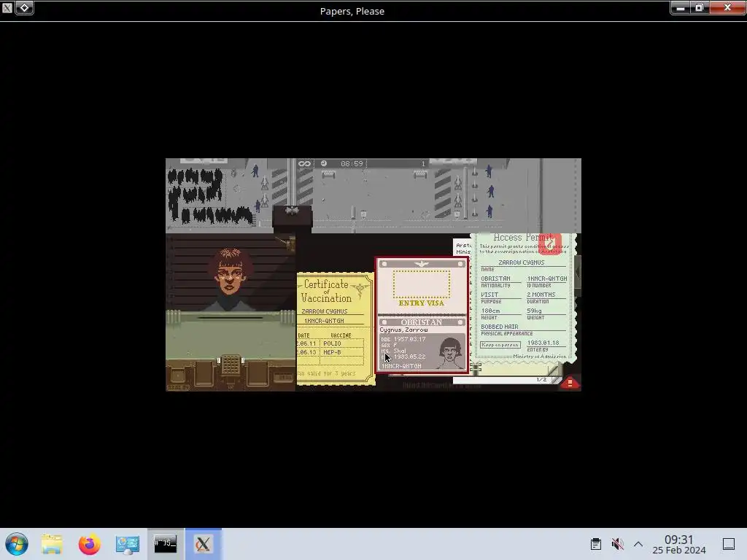Viewport: 747px width, 560px height.
Task: Click the 08:59 game clock display
Action: (x=352, y=164)
